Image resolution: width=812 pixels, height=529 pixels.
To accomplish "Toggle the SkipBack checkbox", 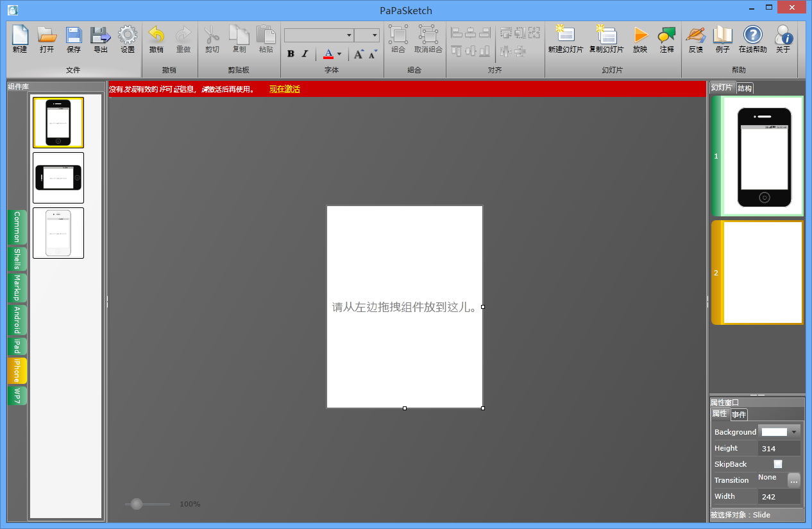I will click(x=778, y=464).
